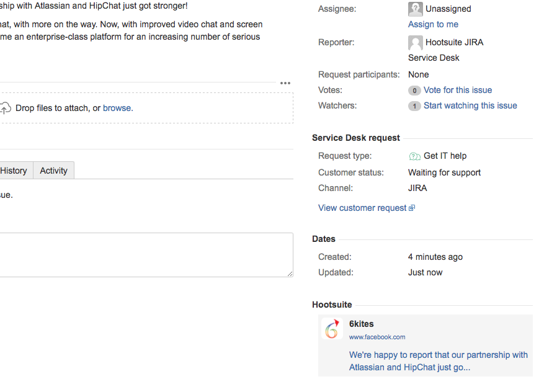Open the View customer request link
Image resolution: width=544 pixels, height=392 pixels.
pos(362,208)
